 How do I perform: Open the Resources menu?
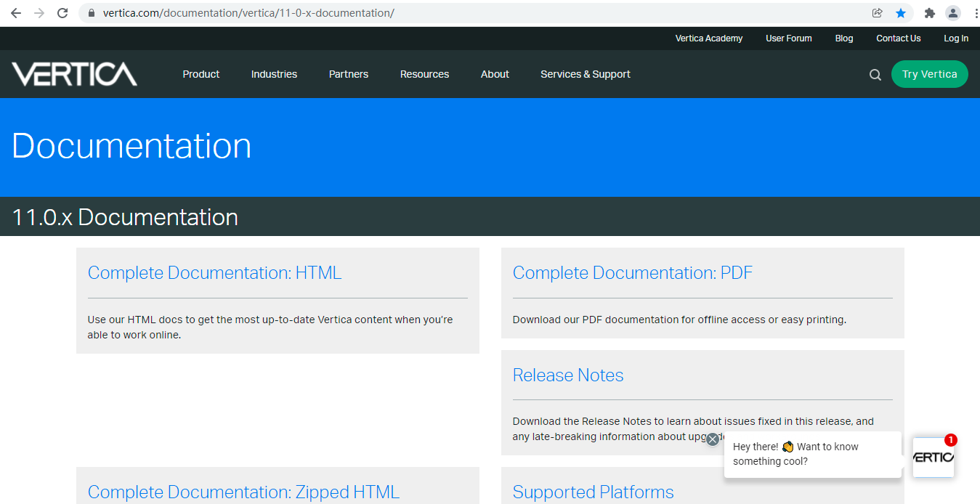coord(424,74)
